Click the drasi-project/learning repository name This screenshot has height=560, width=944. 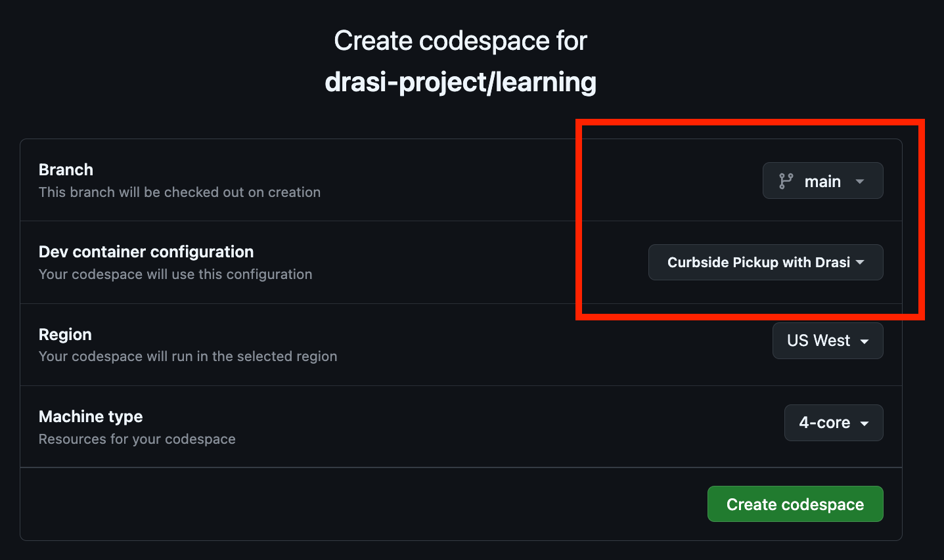tap(461, 81)
